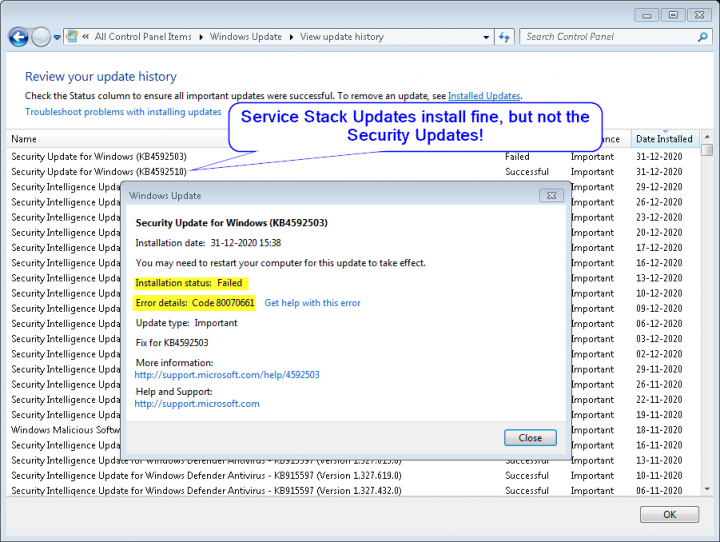The height and width of the screenshot is (542, 720).
Task: Click Failed status of KB4592503
Action: pos(517,157)
